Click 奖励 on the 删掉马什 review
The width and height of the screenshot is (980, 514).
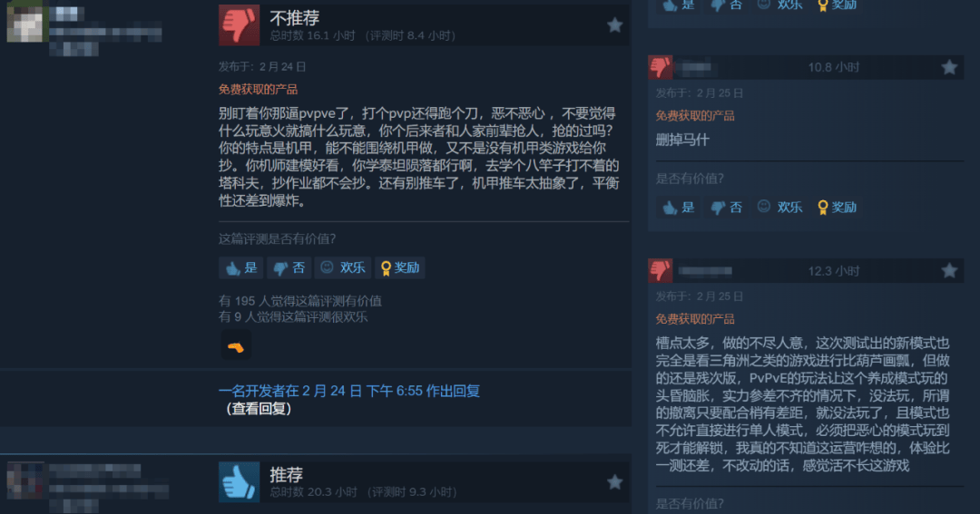[x=837, y=208]
